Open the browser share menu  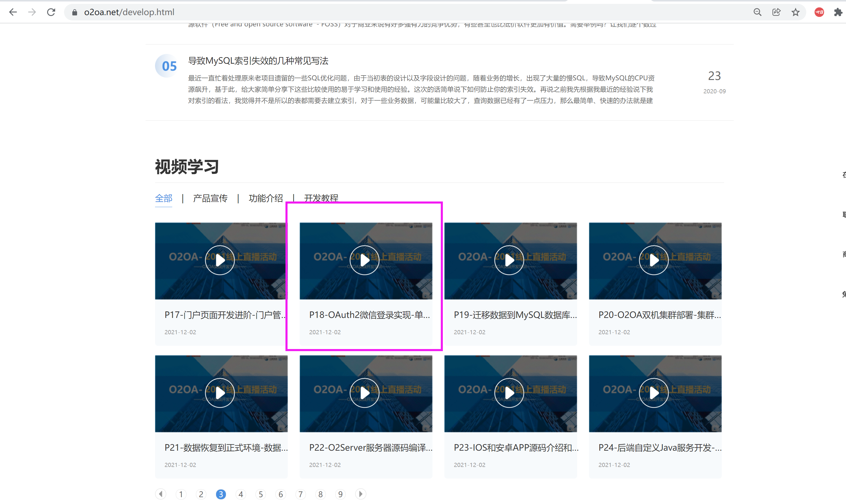[x=776, y=12]
